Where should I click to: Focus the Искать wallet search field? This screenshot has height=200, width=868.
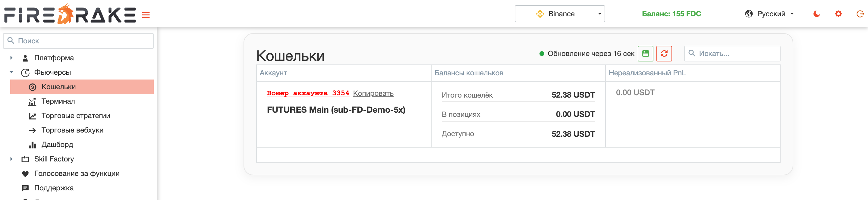click(x=732, y=54)
